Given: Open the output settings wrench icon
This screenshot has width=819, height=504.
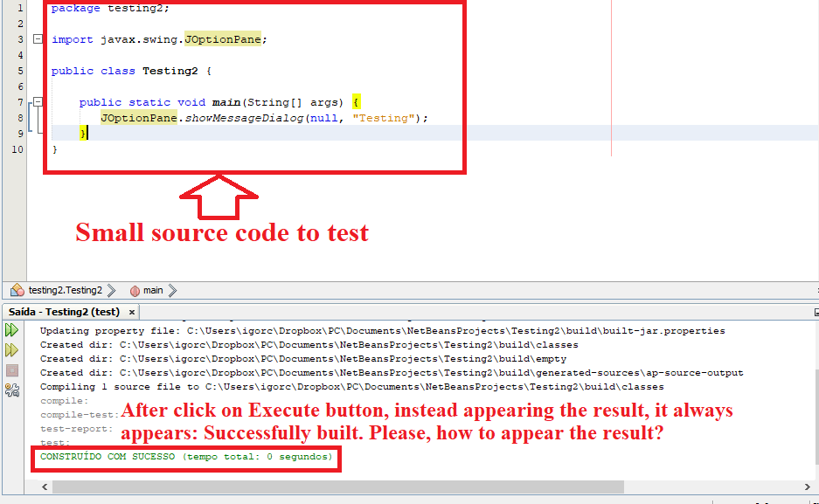Looking at the screenshot, I should click(x=12, y=390).
